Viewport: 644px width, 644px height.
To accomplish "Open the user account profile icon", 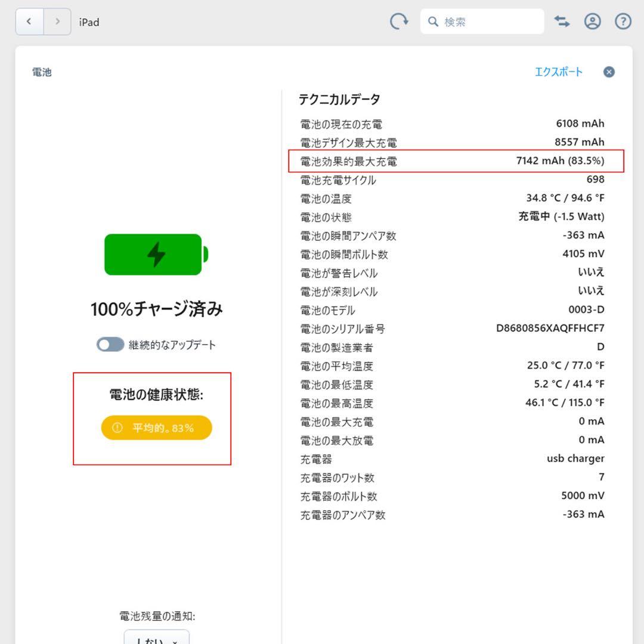I will [x=592, y=21].
